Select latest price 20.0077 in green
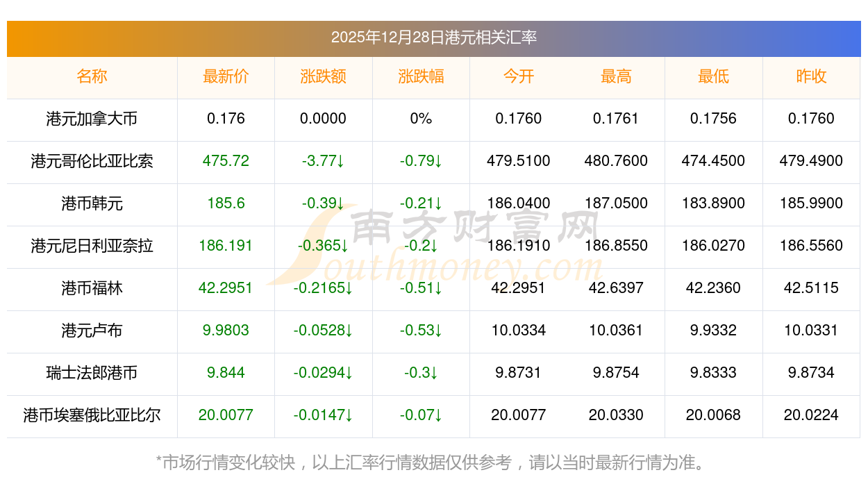868x484 pixels. click(x=226, y=415)
